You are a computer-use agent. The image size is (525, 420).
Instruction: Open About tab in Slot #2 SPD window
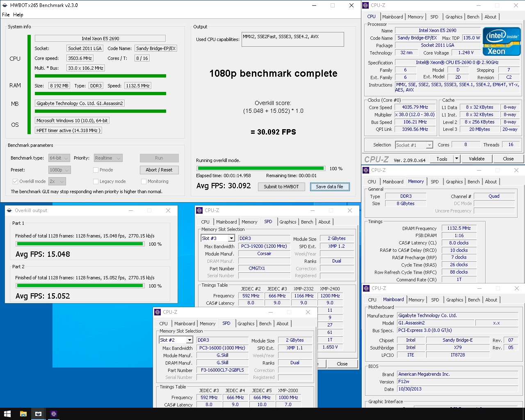pos(283,324)
